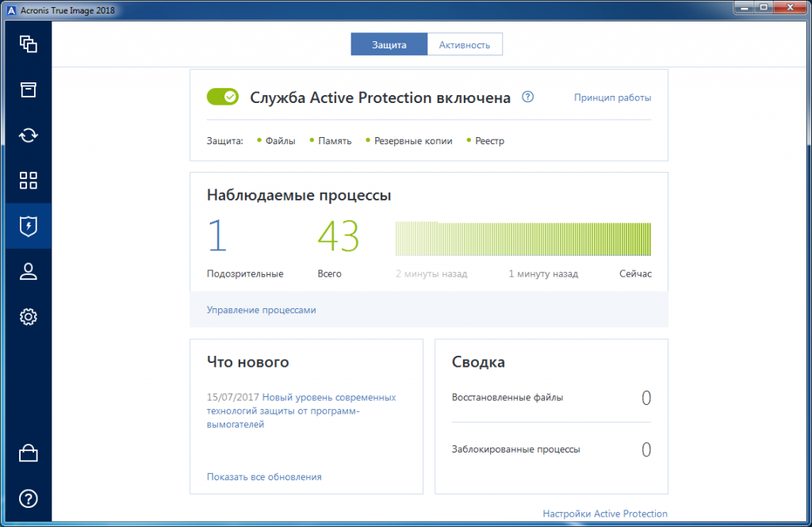Click the shopping bag icon in the sidebar
Viewport: 812px width, 527px height.
[28, 452]
